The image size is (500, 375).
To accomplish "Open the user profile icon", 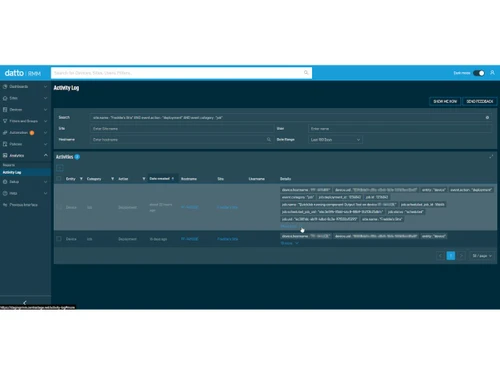I will [492, 73].
